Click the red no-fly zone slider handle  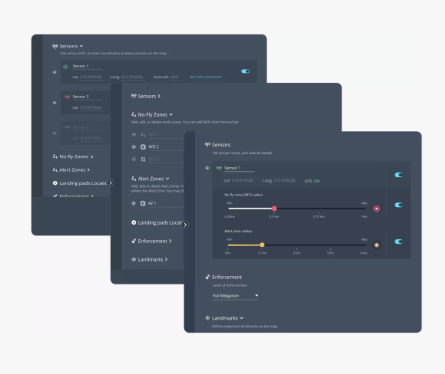(x=274, y=208)
